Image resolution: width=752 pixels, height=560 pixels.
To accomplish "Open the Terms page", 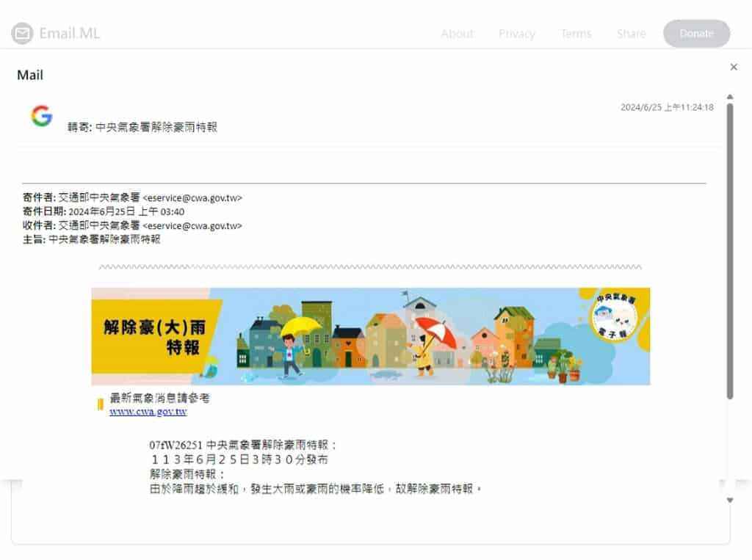I will tap(576, 34).
